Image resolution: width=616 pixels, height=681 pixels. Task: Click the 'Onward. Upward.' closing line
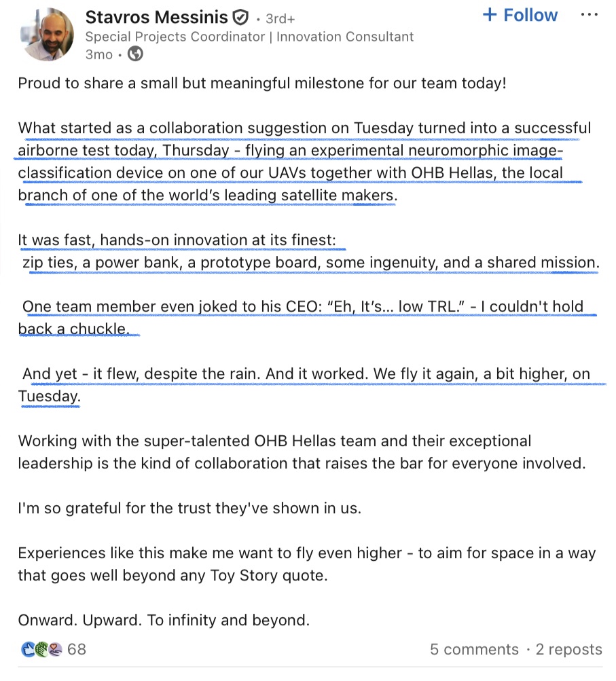(x=164, y=620)
